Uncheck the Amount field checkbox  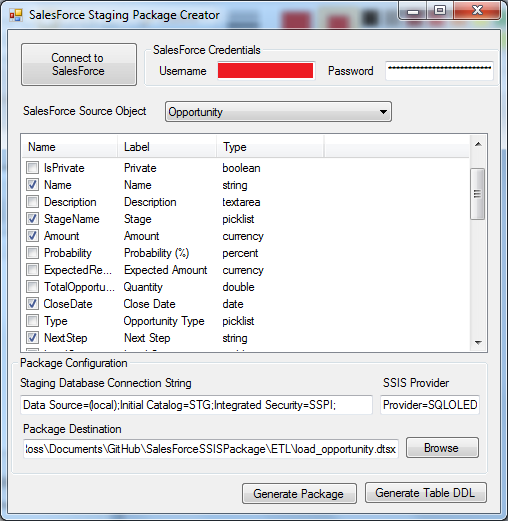pyautogui.click(x=32, y=235)
